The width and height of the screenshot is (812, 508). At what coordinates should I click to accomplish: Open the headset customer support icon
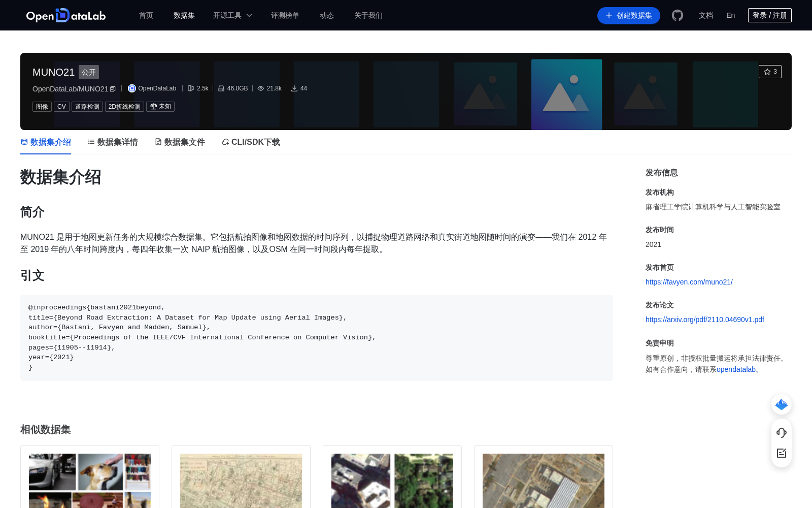pyautogui.click(x=782, y=433)
